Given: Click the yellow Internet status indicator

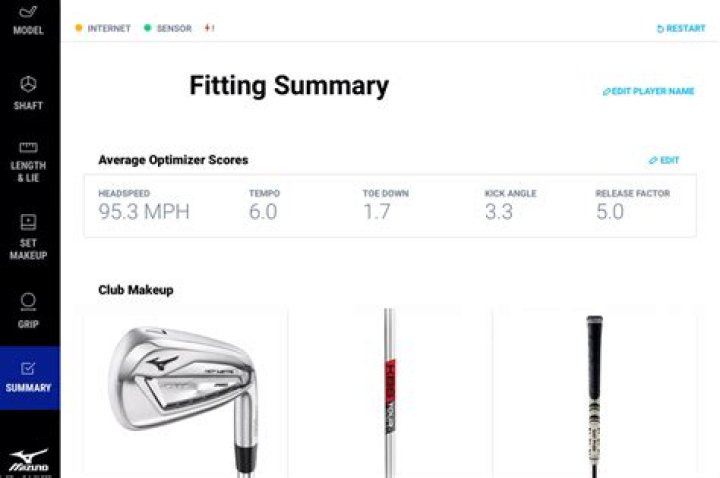Looking at the screenshot, I should tap(79, 28).
